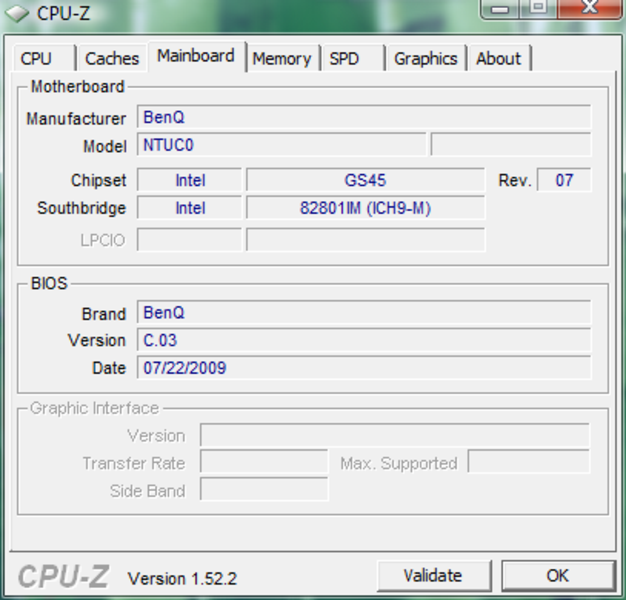The height and width of the screenshot is (600, 626).
Task: Click the BIOS Version value C.03
Action: pos(364,340)
